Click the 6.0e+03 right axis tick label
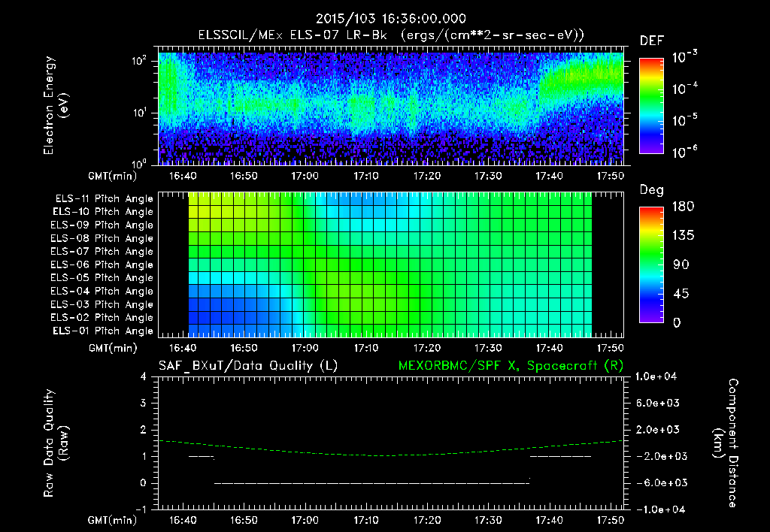This screenshot has height=532, width=770. [x=658, y=403]
